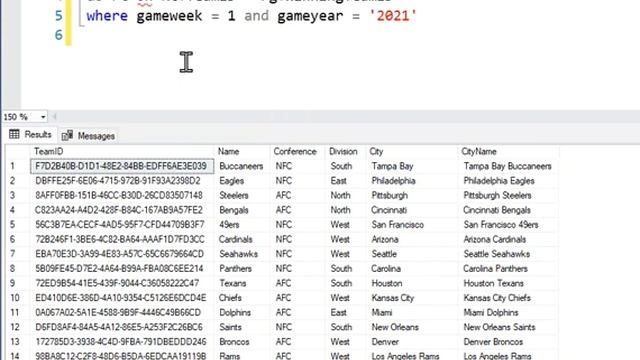
Task: Click the Houston Texans CityName cell
Action: (509, 283)
